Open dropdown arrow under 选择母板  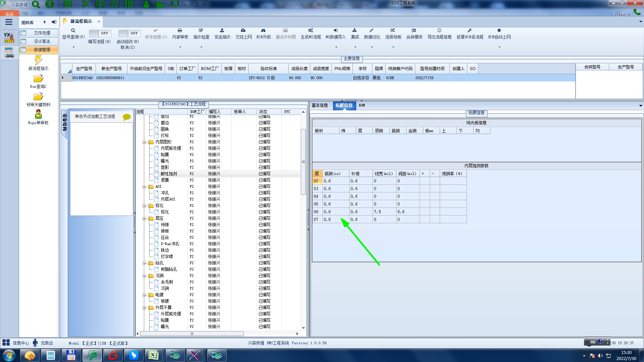393,47
